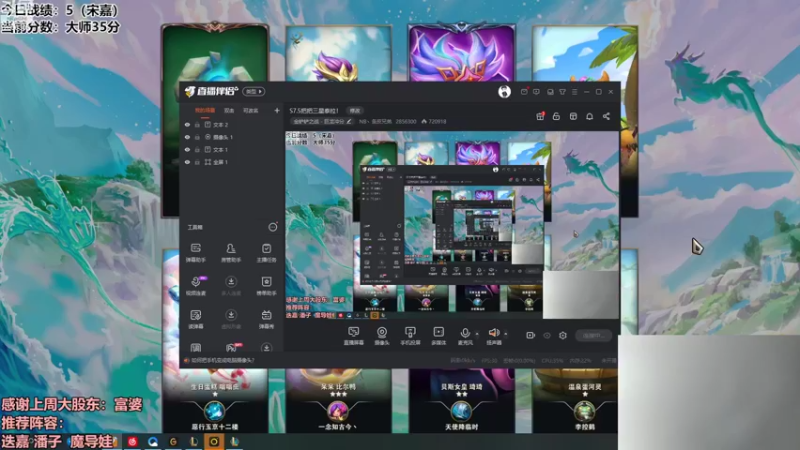Open the toolbox more options circle icon

(x=272, y=227)
